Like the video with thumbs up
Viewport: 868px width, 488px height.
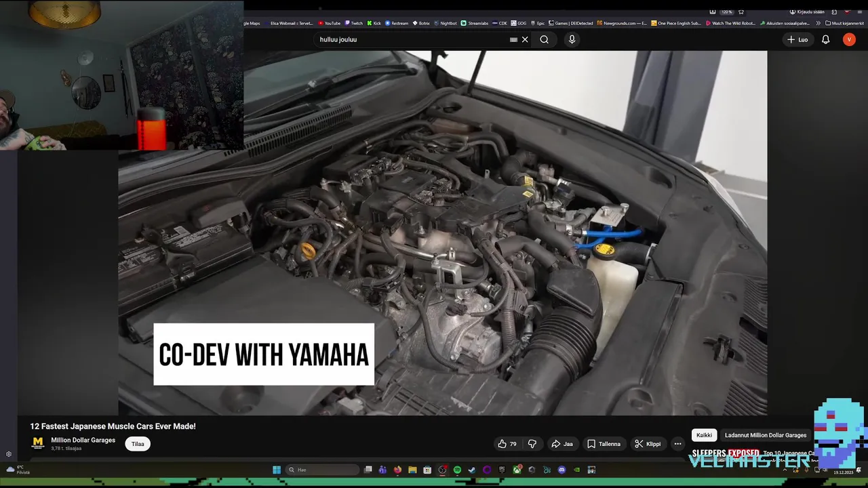click(507, 444)
